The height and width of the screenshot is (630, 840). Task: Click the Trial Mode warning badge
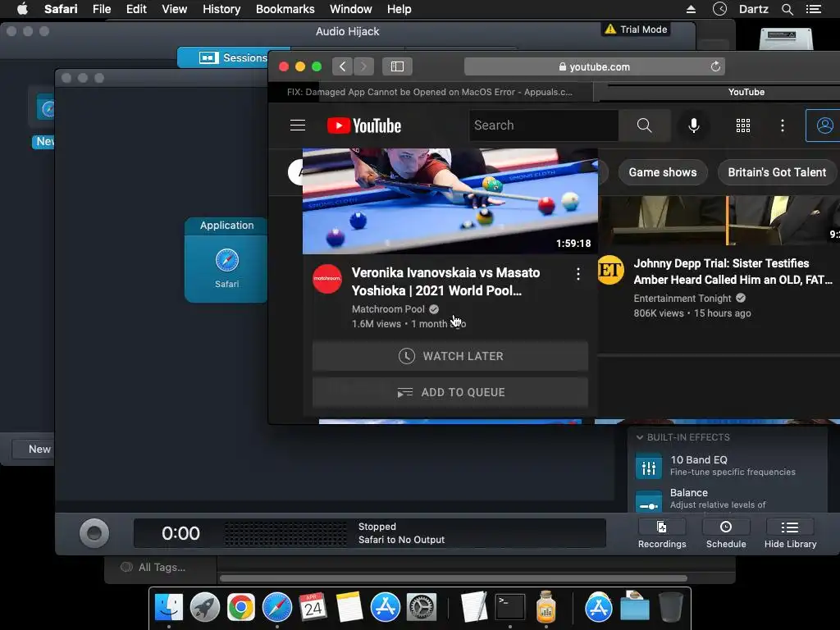(x=636, y=30)
